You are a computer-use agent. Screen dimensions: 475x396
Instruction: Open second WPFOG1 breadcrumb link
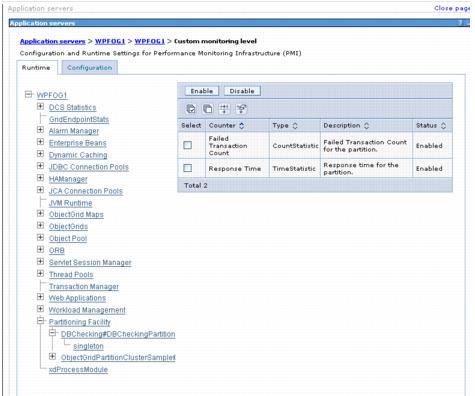(150, 41)
